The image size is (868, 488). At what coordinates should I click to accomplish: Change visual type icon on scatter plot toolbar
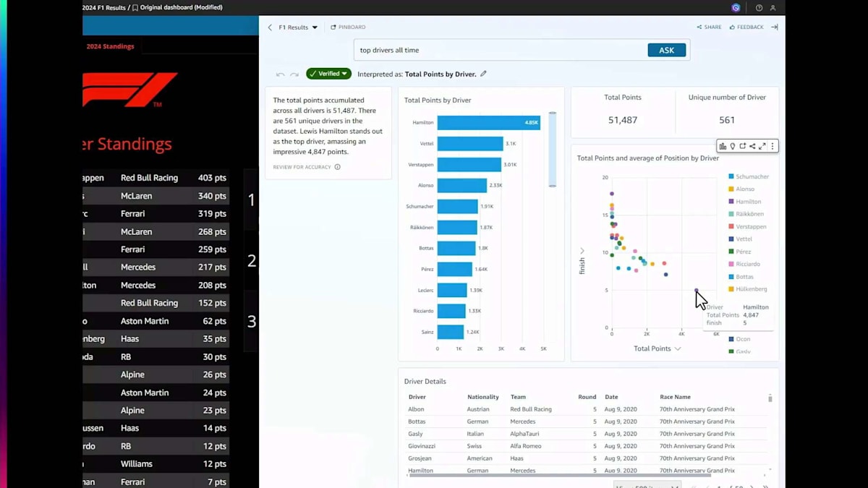(x=723, y=146)
